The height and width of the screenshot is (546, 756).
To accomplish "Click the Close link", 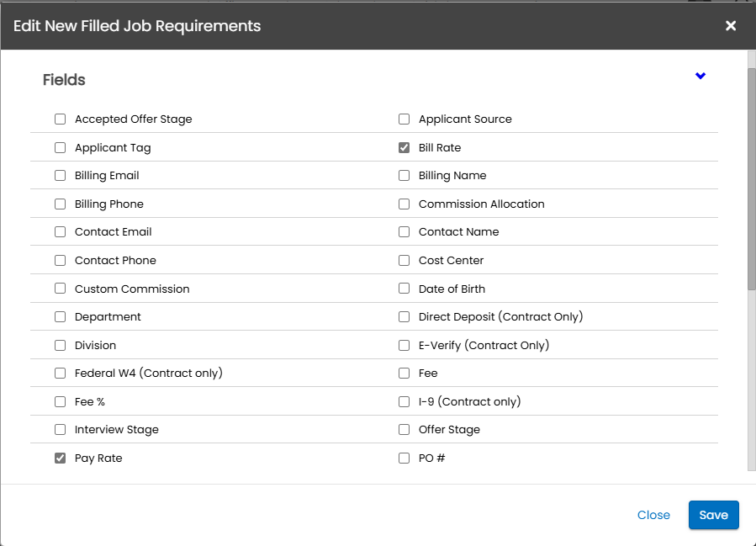I will [653, 515].
